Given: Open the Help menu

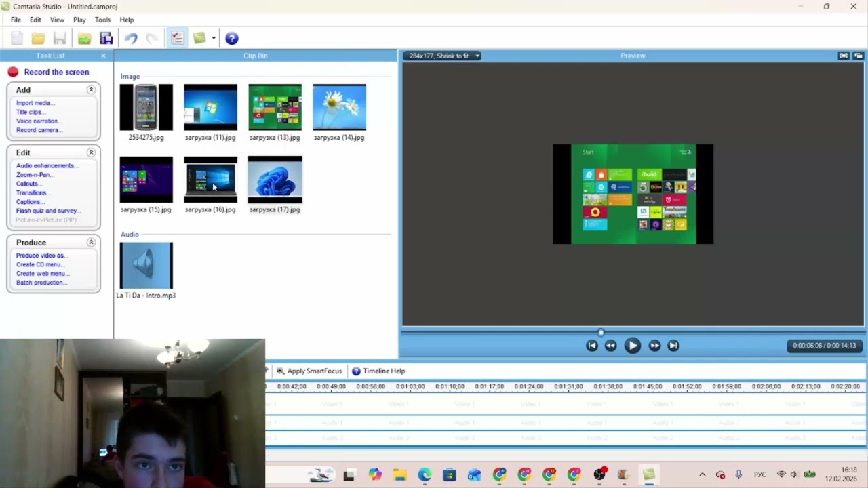Looking at the screenshot, I should (x=127, y=20).
